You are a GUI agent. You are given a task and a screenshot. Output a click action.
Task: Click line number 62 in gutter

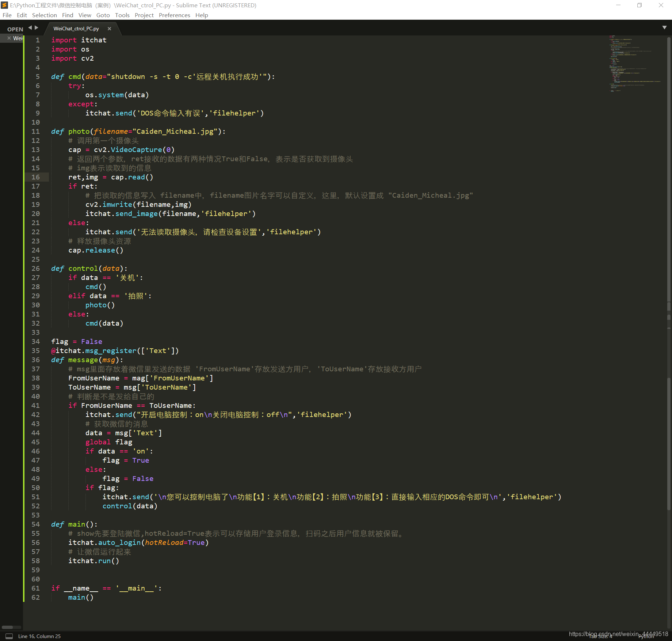pos(35,597)
